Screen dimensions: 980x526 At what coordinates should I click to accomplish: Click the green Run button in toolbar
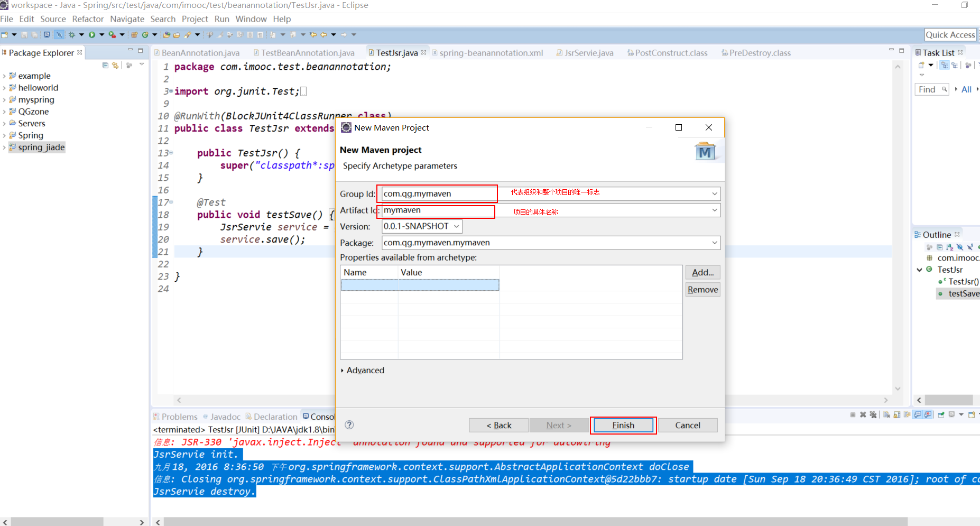tap(92, 35)
